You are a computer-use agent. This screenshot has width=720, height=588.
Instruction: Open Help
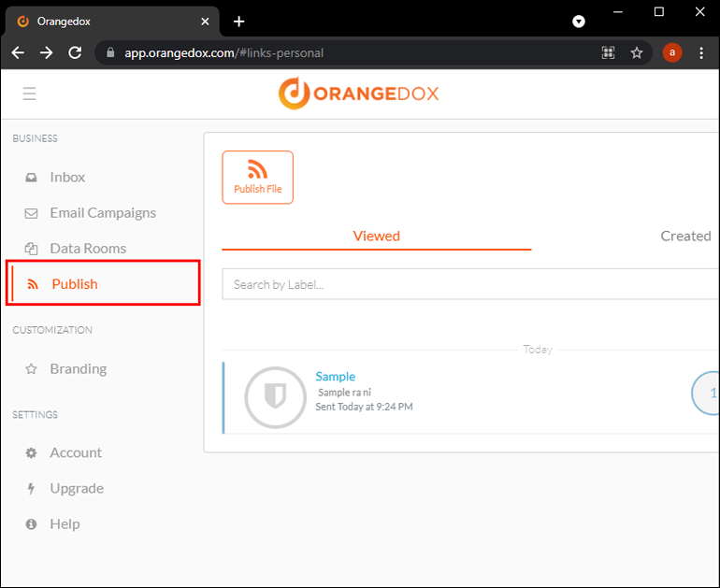pos(65,524)
